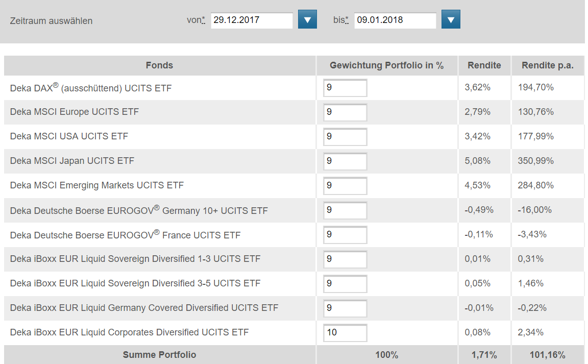The height and width of the screenshot is (364, 588).
Task: Edit weighting for Deka MSCI Japan ETF
Action: click(345, 161)
